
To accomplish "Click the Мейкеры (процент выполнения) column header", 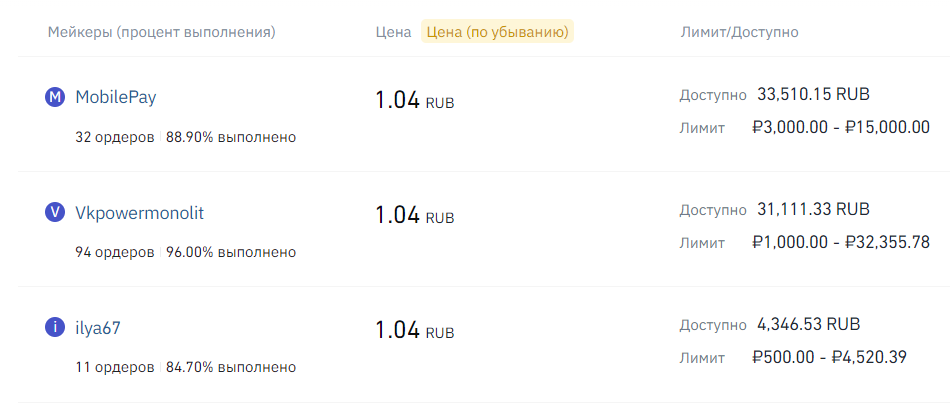I will [x=161, y=32].
